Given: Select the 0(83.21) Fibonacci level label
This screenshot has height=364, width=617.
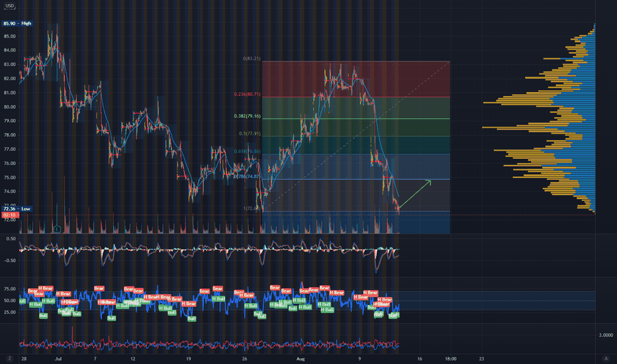Looking at the screenshot, I should pyautogui.click(x=252, y=58).
